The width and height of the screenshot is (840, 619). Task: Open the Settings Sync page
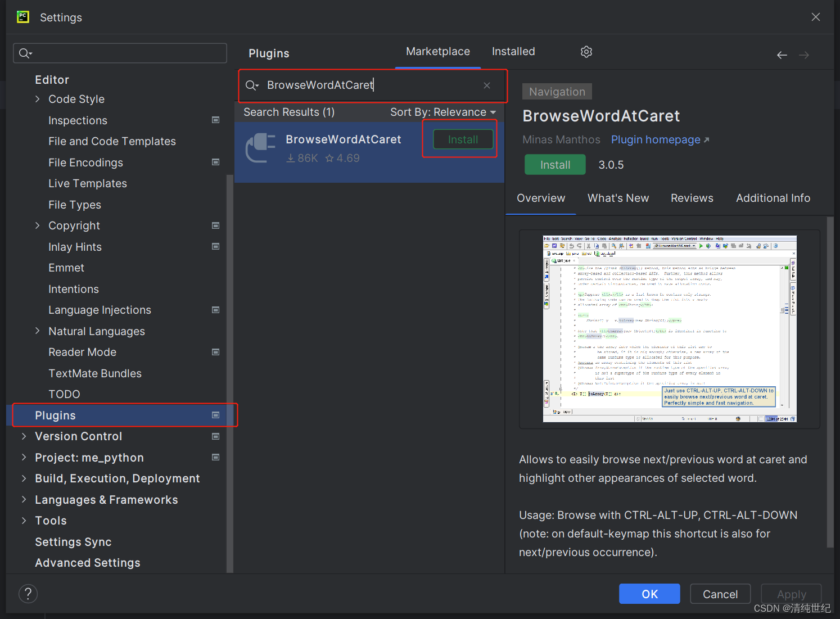pos(73,542)
